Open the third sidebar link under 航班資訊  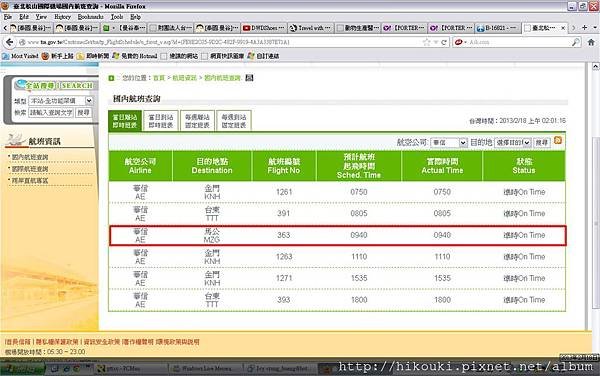[x=29, y=181]
